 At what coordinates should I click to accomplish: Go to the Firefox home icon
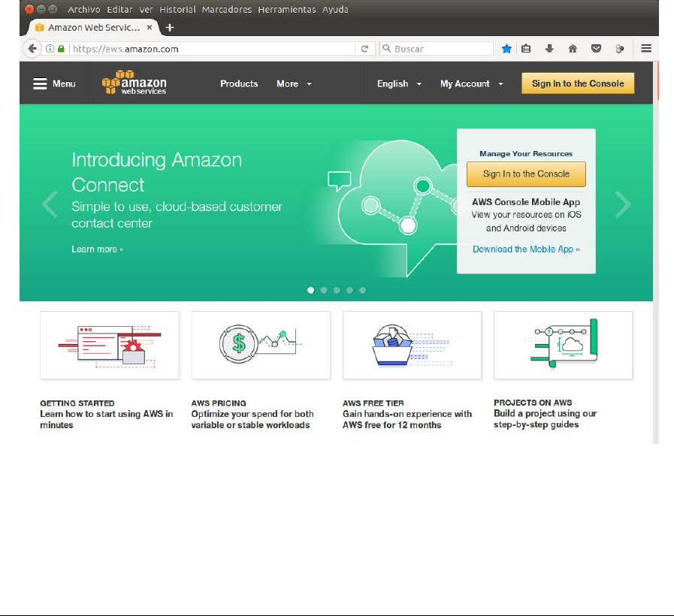[573, 49]
